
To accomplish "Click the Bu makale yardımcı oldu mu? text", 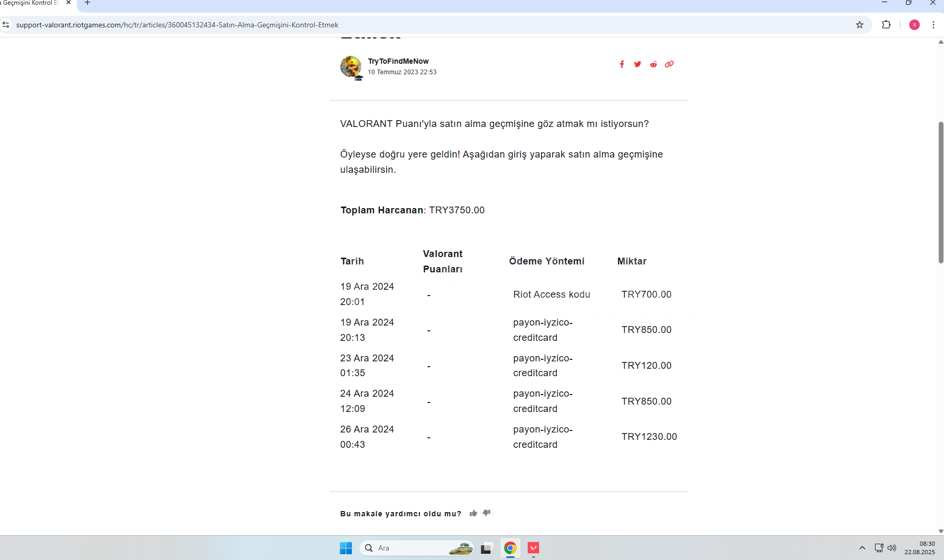I will coord(401,514).
